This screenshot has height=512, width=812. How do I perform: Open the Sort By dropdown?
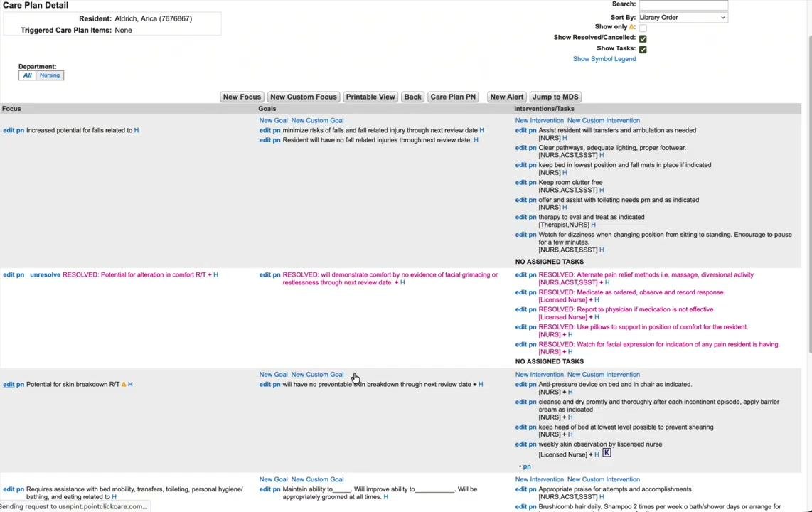683,18
